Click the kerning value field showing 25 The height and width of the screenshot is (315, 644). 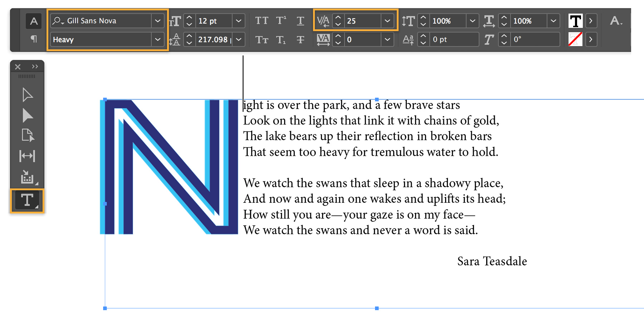pos(363,21)
